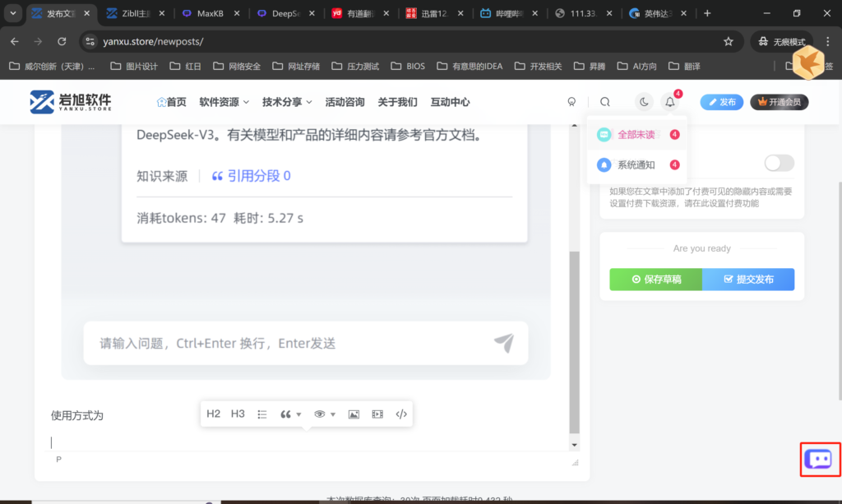Apply H2 heading in editor toolbar
Viewport: 842px width, 504px height.
[x=213, y=414]
